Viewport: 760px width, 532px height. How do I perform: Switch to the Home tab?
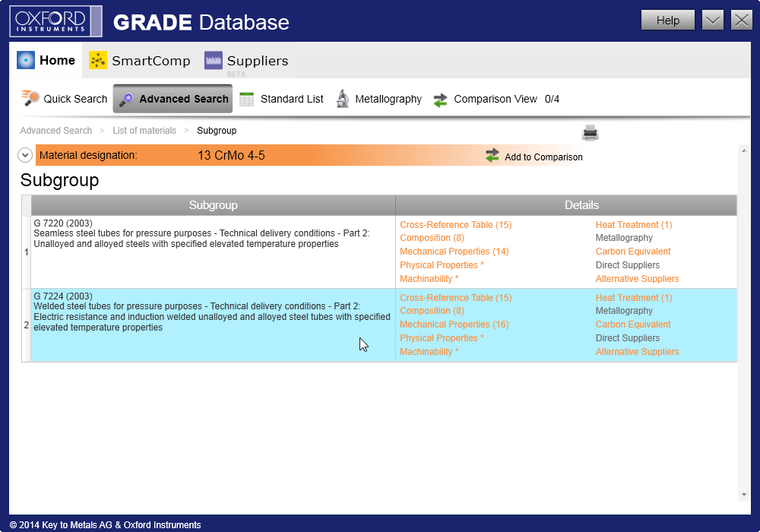click(x=46, y=60)
